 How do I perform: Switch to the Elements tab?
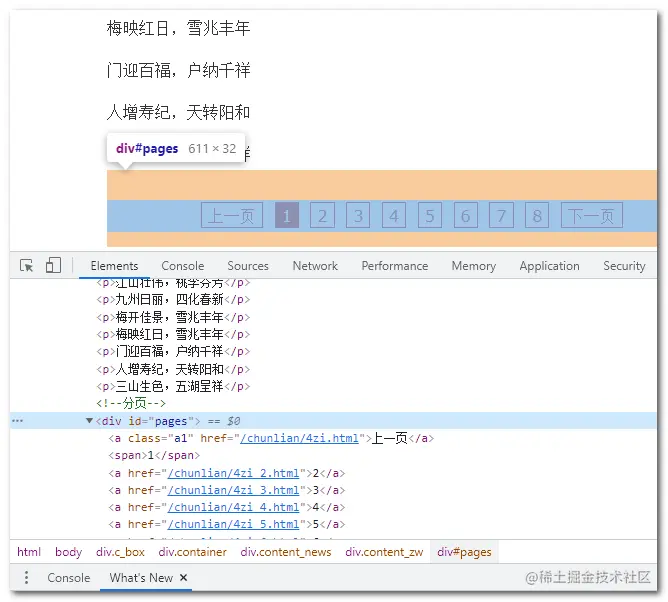coord(114,266)
